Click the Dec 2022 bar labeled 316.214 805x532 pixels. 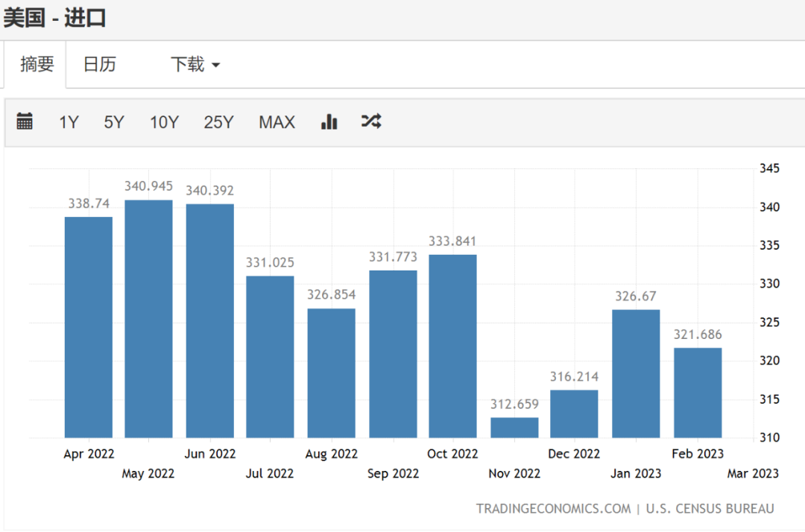(574, 414)
